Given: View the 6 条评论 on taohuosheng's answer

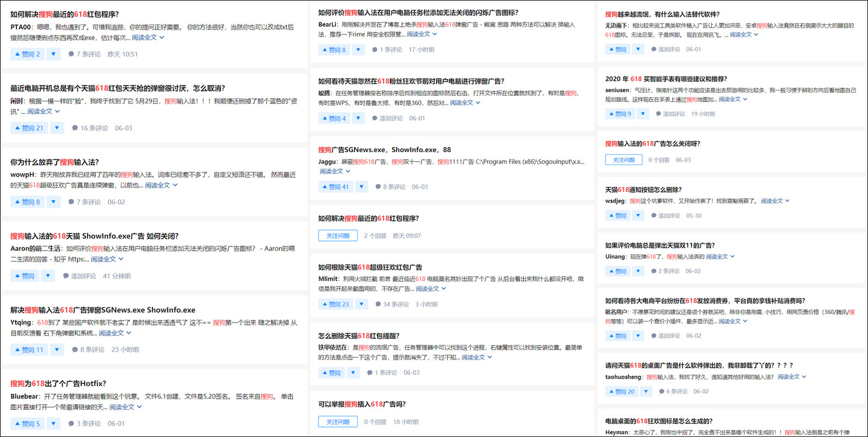Looking at the screenshot, I should point(675,392).
